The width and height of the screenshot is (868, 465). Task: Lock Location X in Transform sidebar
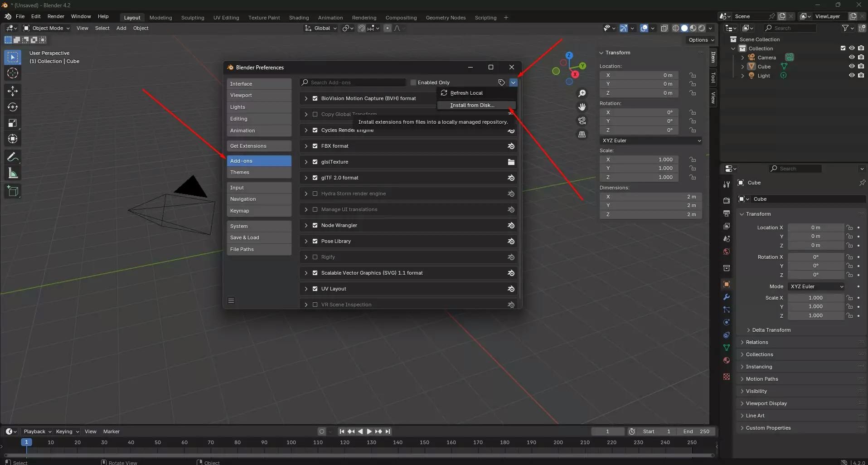(x=693, y=75)
